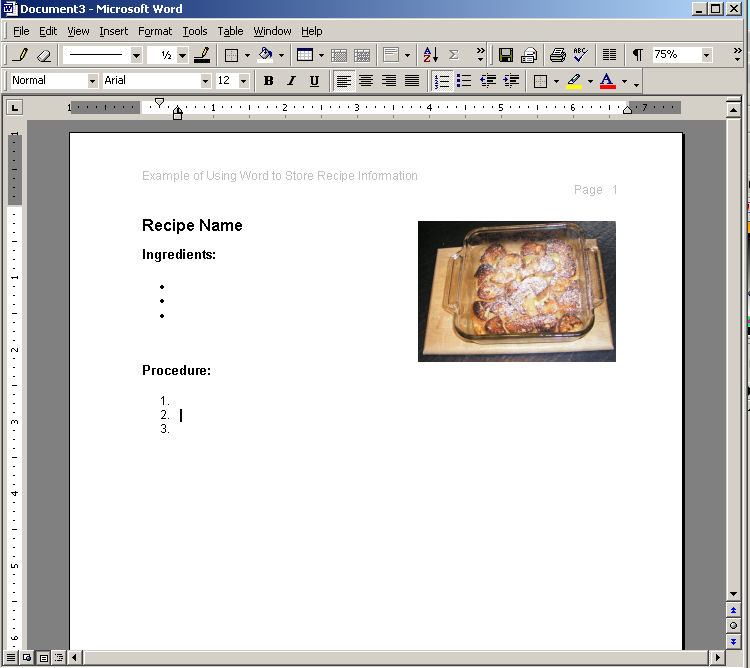Screen dimensions: 750x668
Task: Apply the yellow Highlight color
Action: click(x=573, y=81)
